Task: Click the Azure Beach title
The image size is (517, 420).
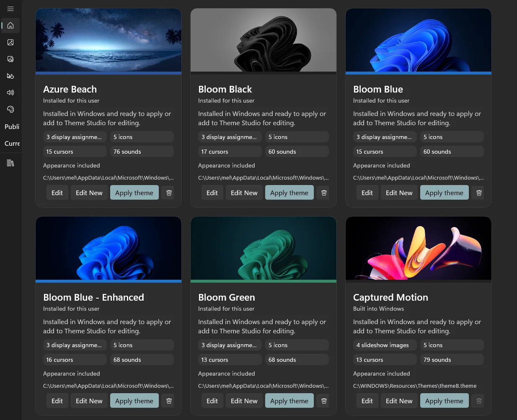Action: click(x=70, y=89)
